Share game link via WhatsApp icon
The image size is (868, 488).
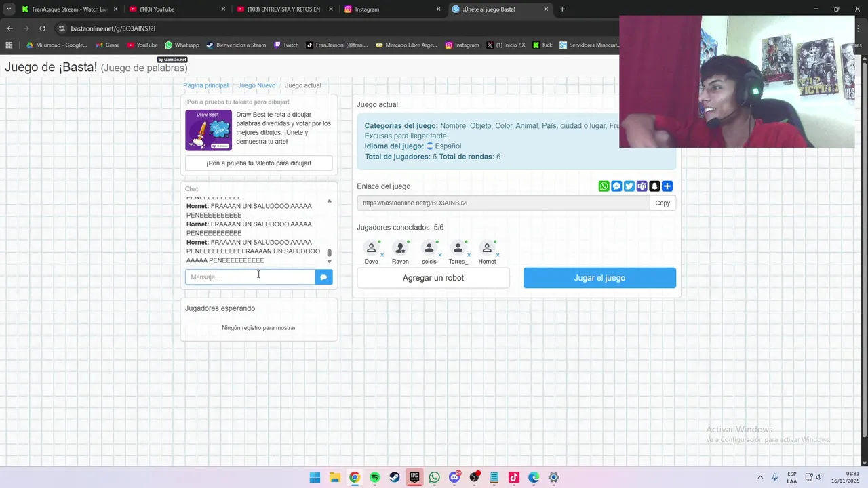[604, 186]
